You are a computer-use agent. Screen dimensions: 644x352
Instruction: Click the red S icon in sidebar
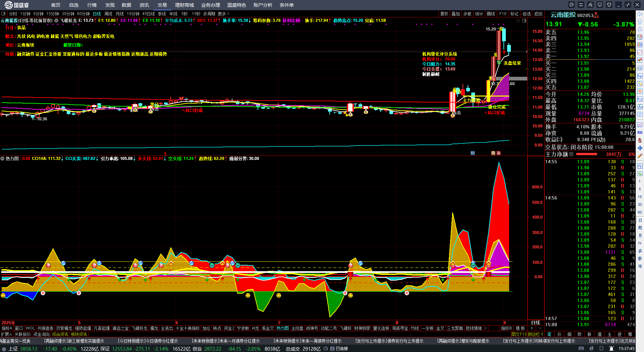[x=640, y=140]
